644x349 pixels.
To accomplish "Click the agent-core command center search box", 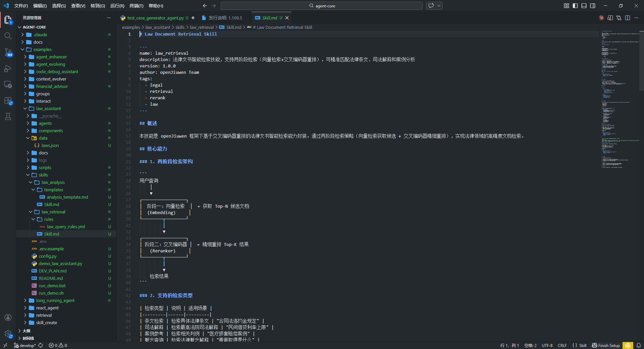I will point(322,6).
